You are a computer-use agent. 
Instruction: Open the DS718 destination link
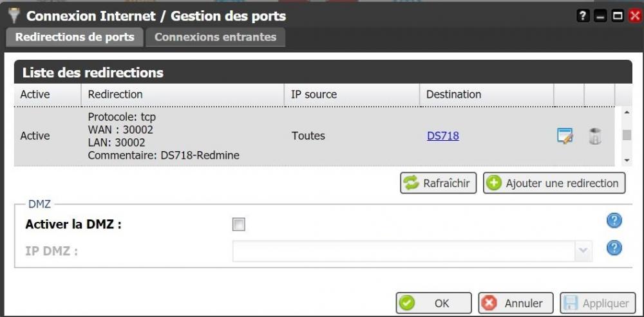[442, 136]
